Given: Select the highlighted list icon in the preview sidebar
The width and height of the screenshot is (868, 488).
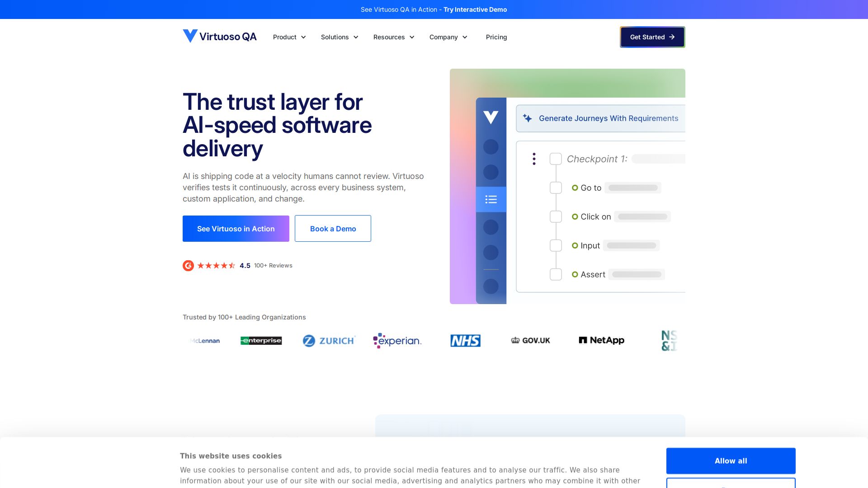Looking at the screenshot, I should (x=491, y=199).
